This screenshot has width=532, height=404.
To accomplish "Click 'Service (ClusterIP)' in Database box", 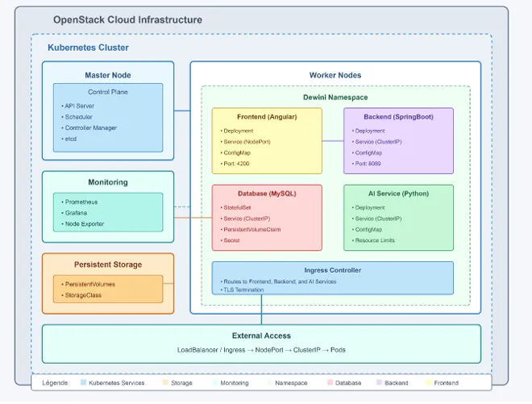I will [245, 219].
